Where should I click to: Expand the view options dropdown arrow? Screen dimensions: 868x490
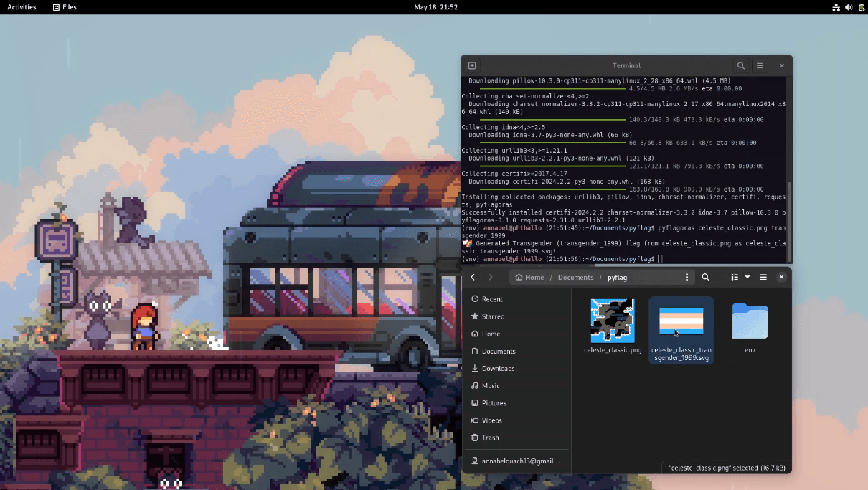click(x=747, y=277)
